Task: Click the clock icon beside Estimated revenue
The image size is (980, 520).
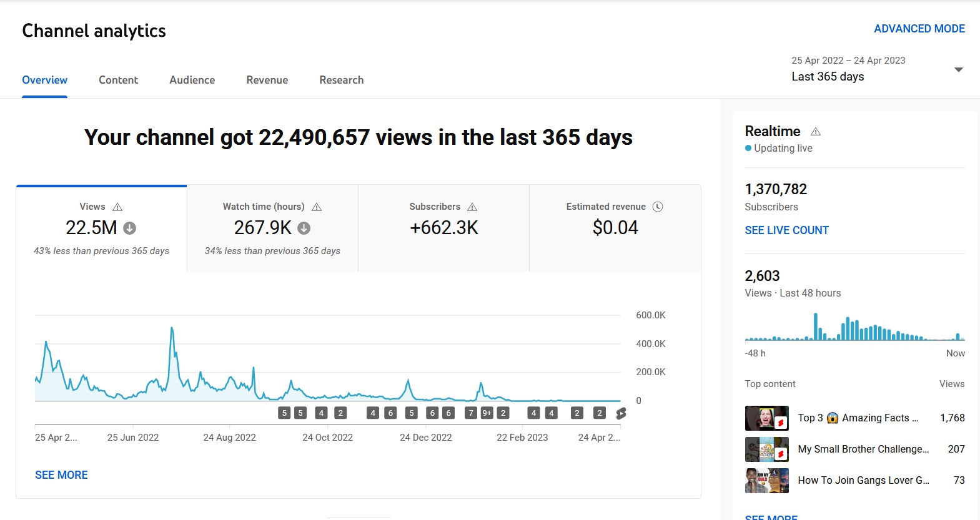Action: (x=658, y=207)
